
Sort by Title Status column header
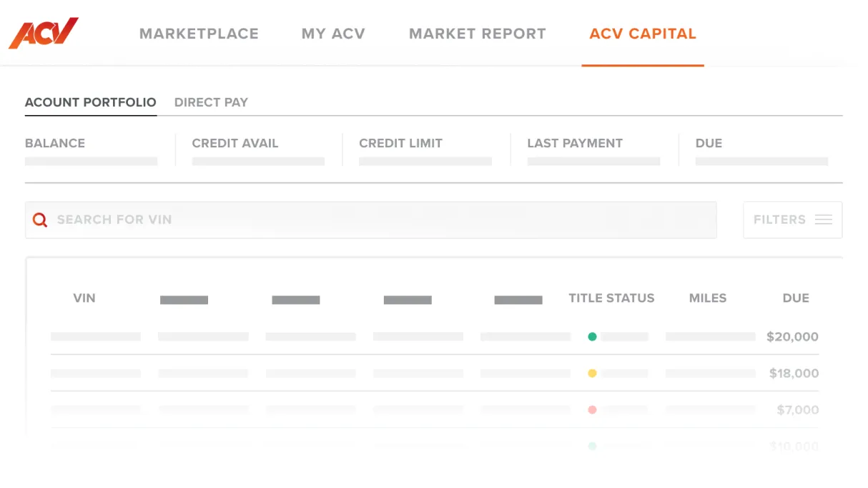611,298
